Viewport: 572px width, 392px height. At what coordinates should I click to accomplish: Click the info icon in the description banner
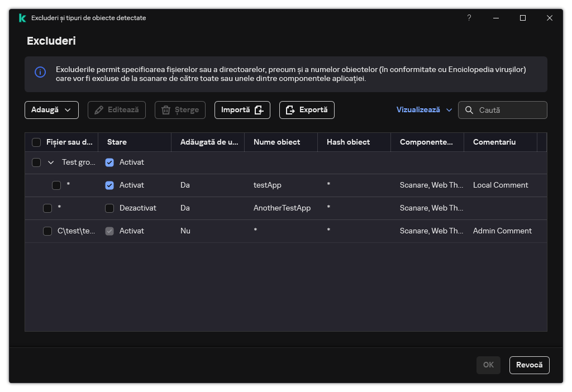40,72
